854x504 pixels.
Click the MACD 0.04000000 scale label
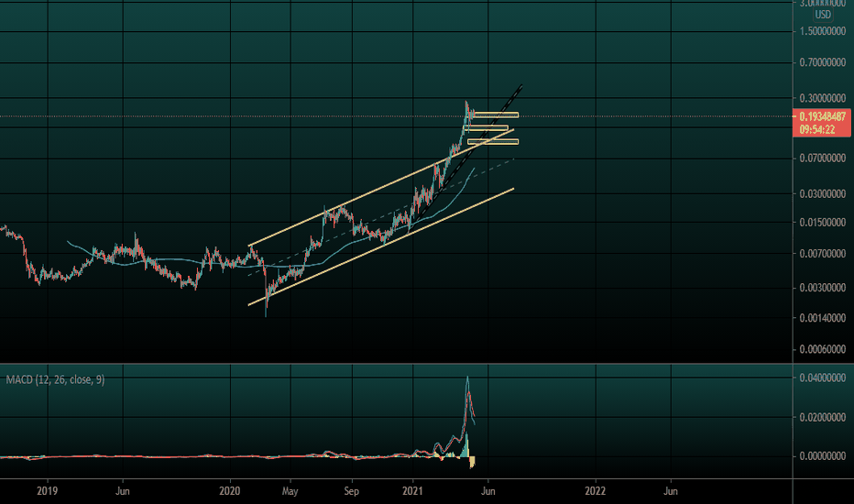pyautogui.click(x=823, y=378)
